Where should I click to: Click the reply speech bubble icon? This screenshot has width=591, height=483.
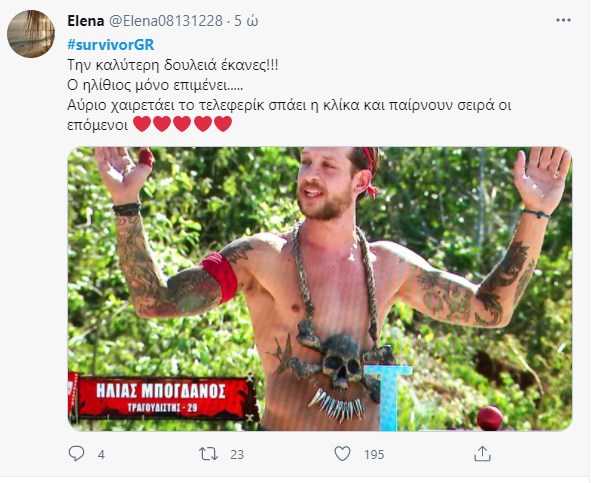[x=76, y=454]
